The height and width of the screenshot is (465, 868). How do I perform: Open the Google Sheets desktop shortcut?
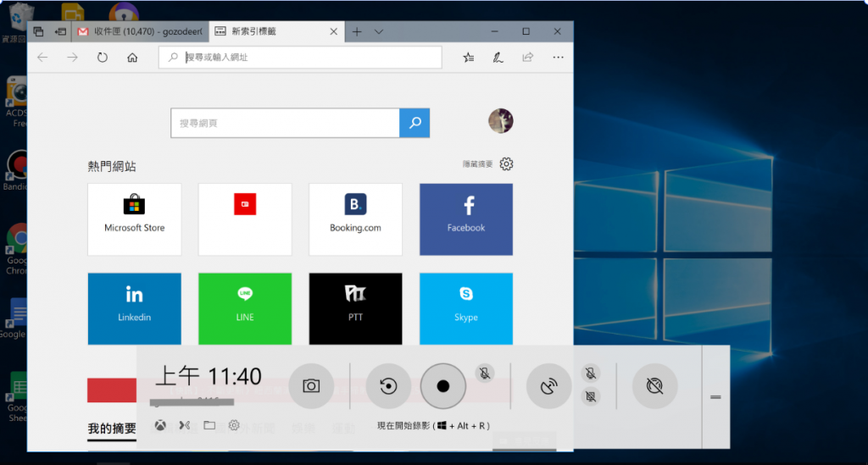click(x=17, y=397)
